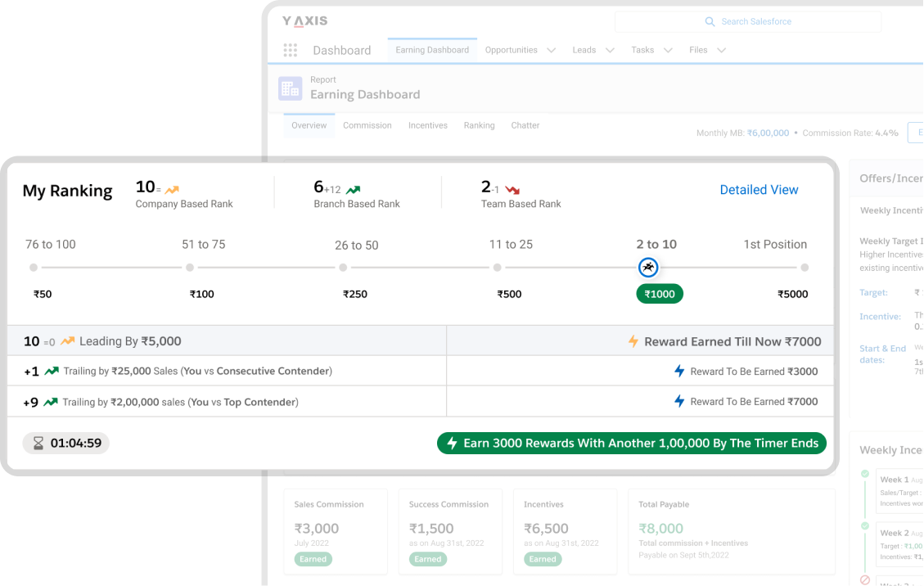
Task: Focus the Search Salesforce input field
Action: 748,22
